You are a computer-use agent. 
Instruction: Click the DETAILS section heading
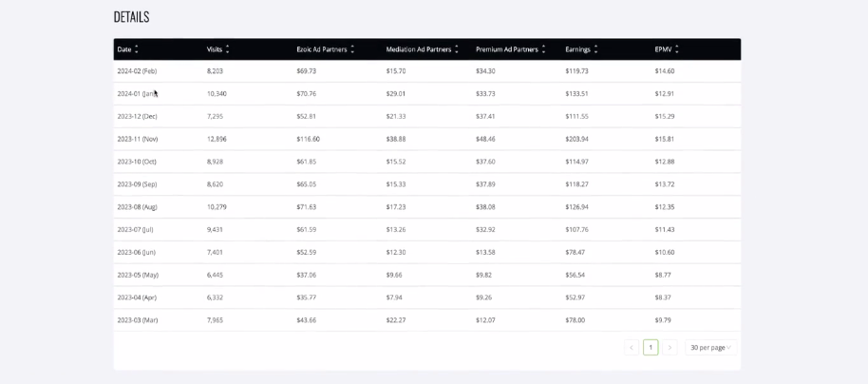[x=131, y=17]
